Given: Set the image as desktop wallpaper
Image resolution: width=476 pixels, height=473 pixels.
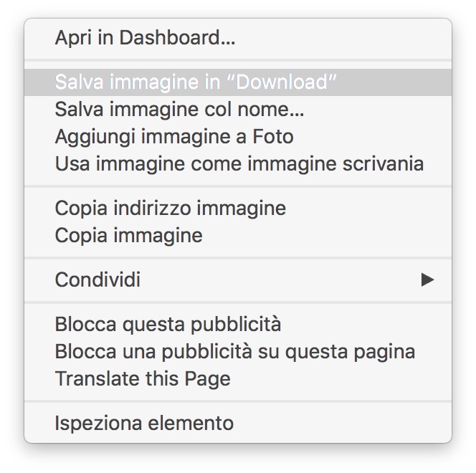Looking at the screenshot, I should pos(239,163).
